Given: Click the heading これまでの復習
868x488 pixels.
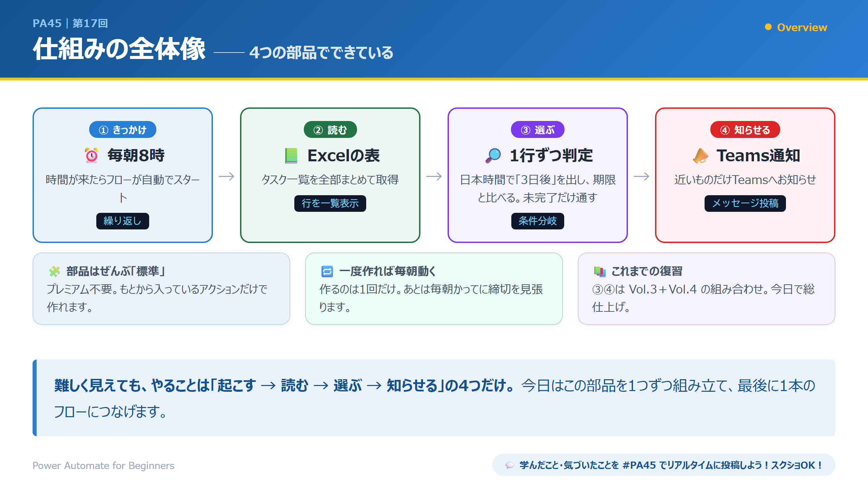Looking at the screenshot, I should (647, 271).
